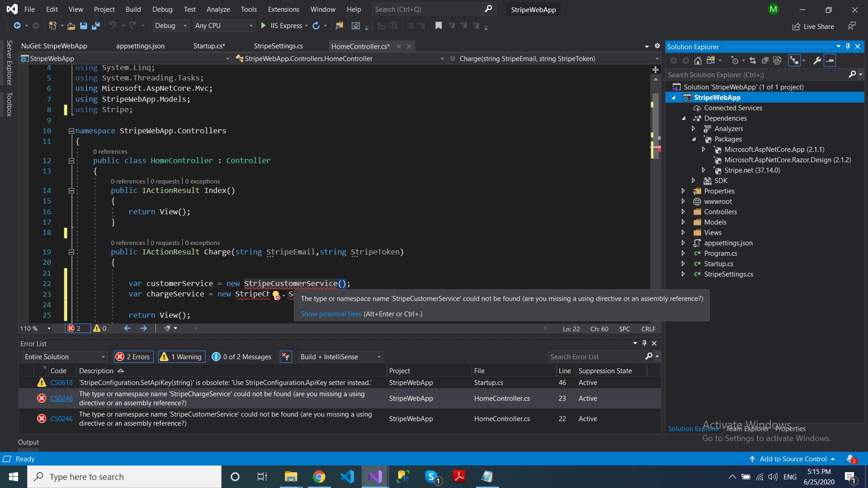Collapse the Packages node in Solution Explorer
Viewport: 868px width, 488px height.
point(693,139)
